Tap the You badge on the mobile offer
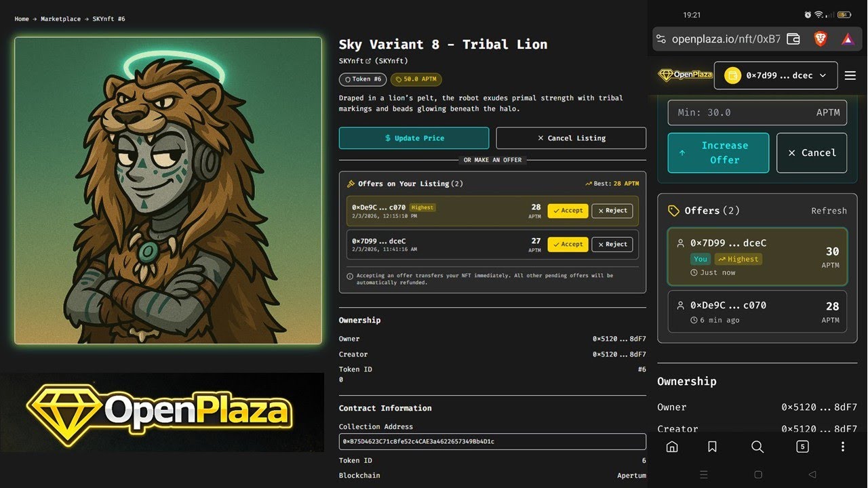The height and width of the screenshot is (488, 868). pos(701,259)
